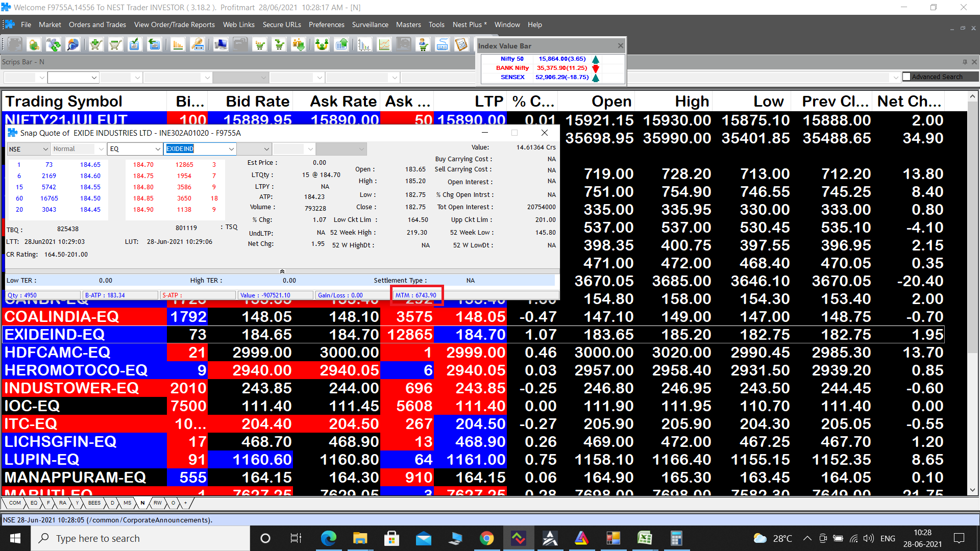The width and height of the screenshot is (980, 551).
Task: Click the small dotted cart toolbar icon
Action: tap(260, 45)
